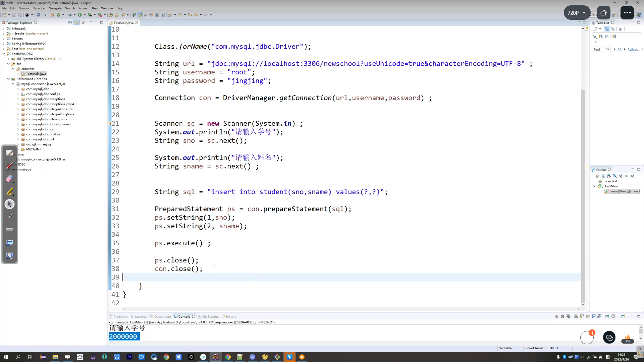Open the File menu
This screenshot has width=644, height=362.
point(4,8)
